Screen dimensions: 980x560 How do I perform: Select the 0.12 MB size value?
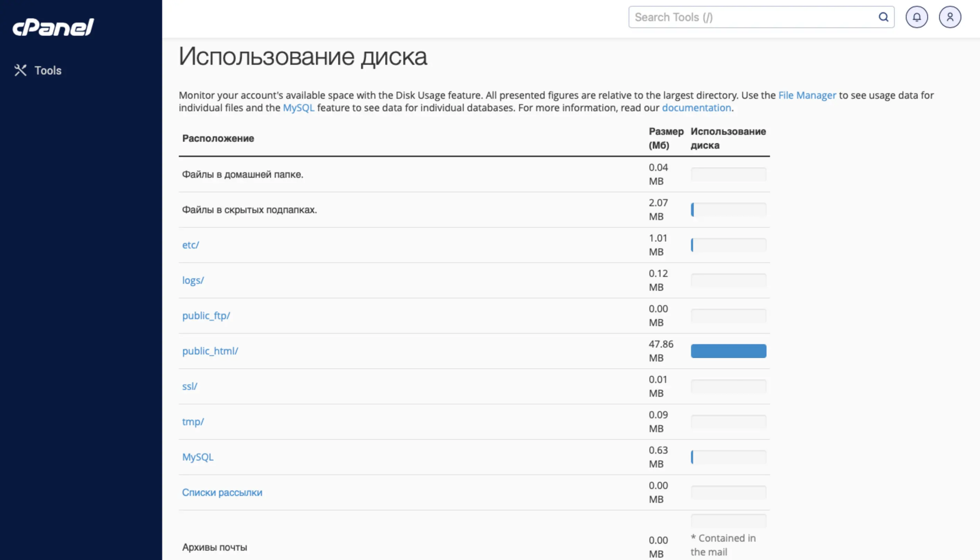tap(658, 280)
